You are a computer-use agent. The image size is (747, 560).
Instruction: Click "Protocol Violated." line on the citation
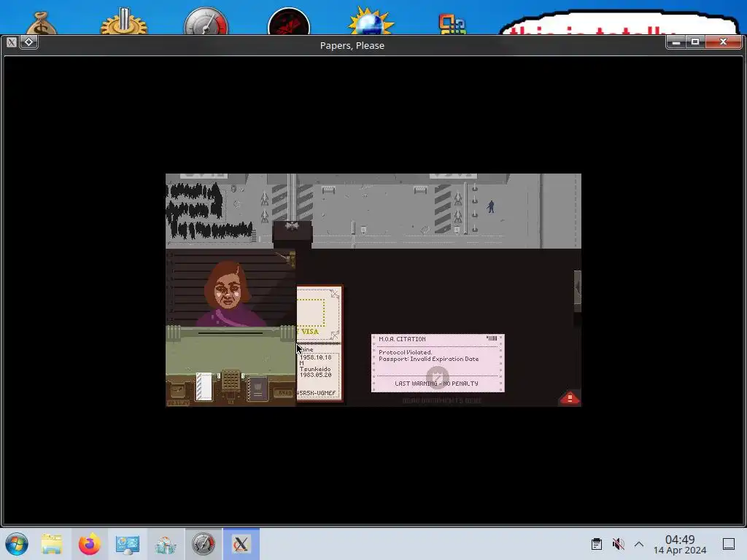tap(405, 352)
